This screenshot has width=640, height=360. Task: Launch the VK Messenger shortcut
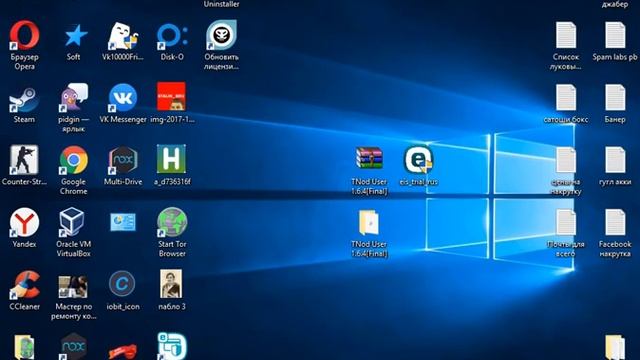123,98
